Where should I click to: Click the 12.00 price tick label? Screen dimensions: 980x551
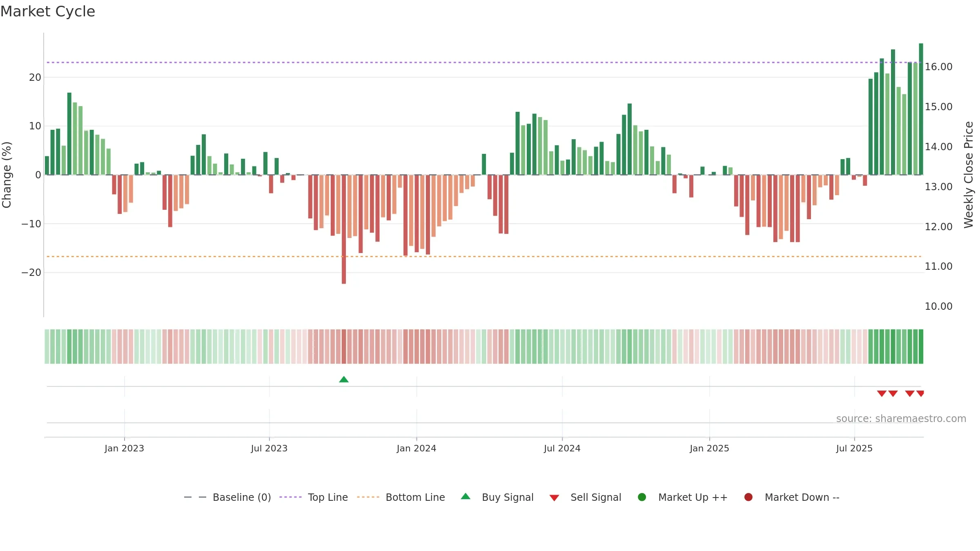938,227
